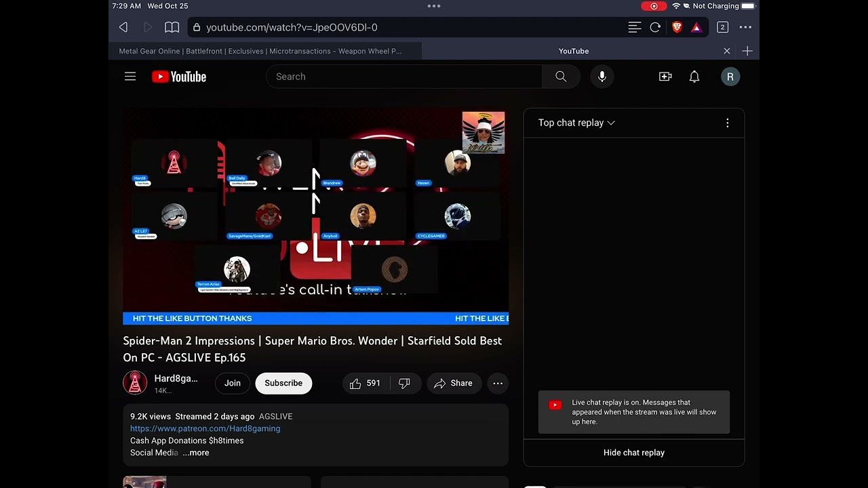This screenshot has width=868, height=488.
Task: Click the AGSLIVE hashtag text
Action: (x=275, y=416)
